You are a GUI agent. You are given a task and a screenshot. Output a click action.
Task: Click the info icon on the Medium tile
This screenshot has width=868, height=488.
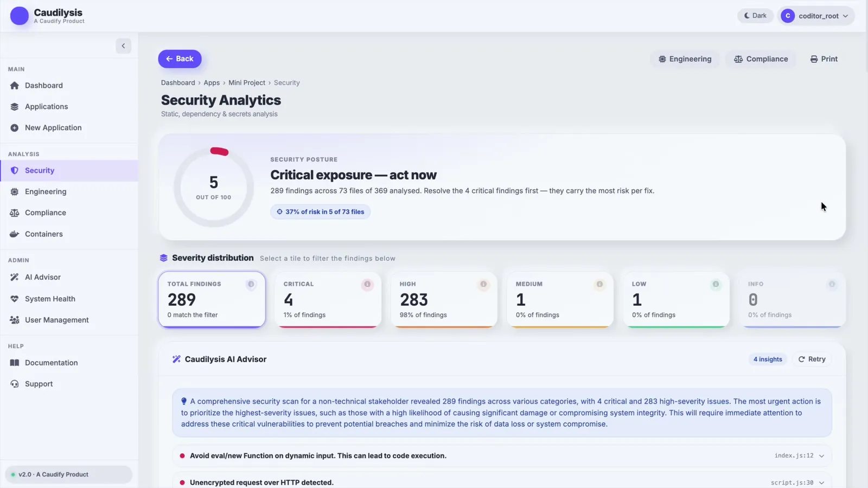point(599,284)
